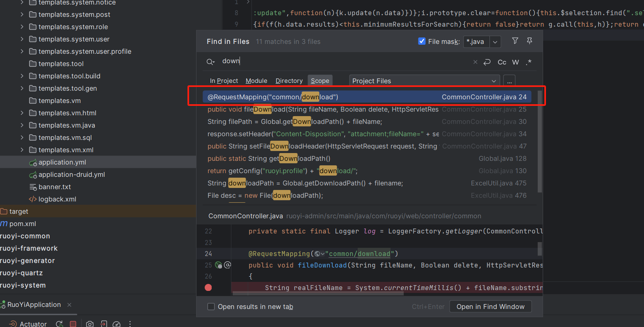
Task: Select ruoyi-framework module
Action: click(29, 248)
